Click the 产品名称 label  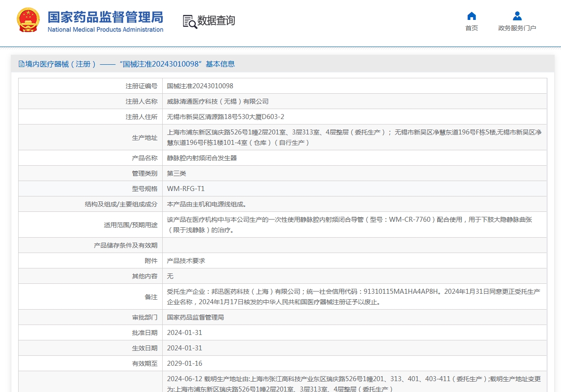pyautogui.click(x=145, y=158)
